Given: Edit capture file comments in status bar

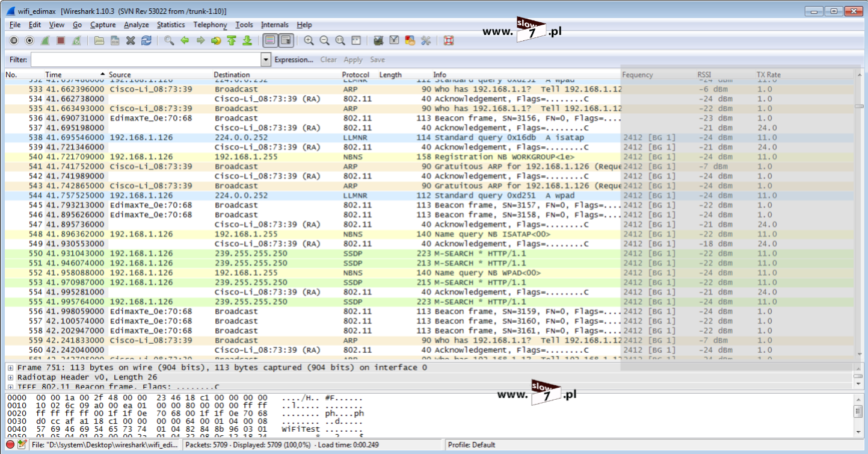Looking at the screenshot, I should point(22,444).
